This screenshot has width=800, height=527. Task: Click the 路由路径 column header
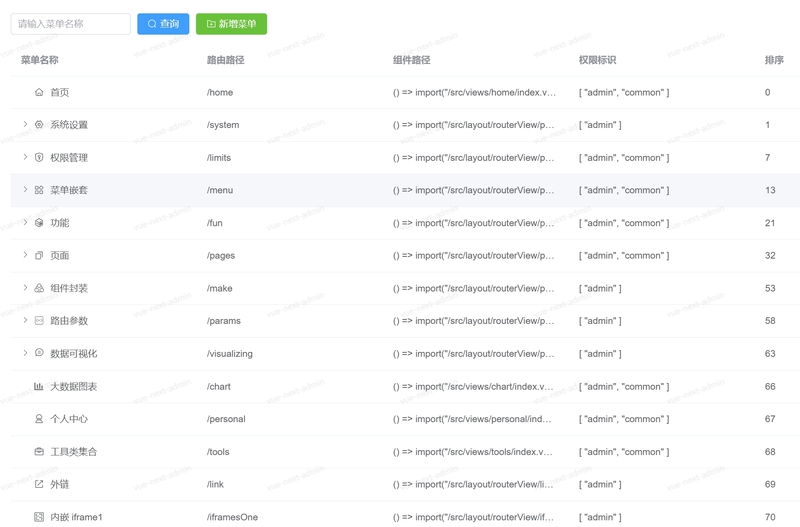[226, 60]
